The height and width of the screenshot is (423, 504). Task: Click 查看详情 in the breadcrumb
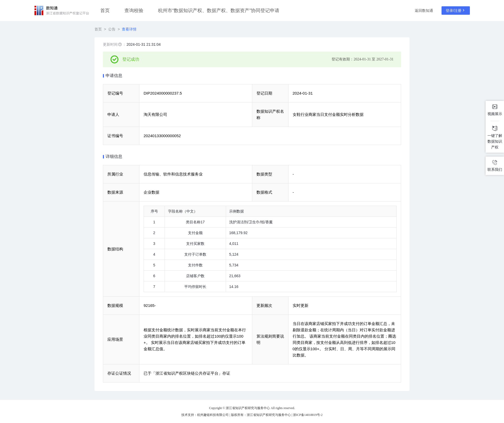coord(129,29)
